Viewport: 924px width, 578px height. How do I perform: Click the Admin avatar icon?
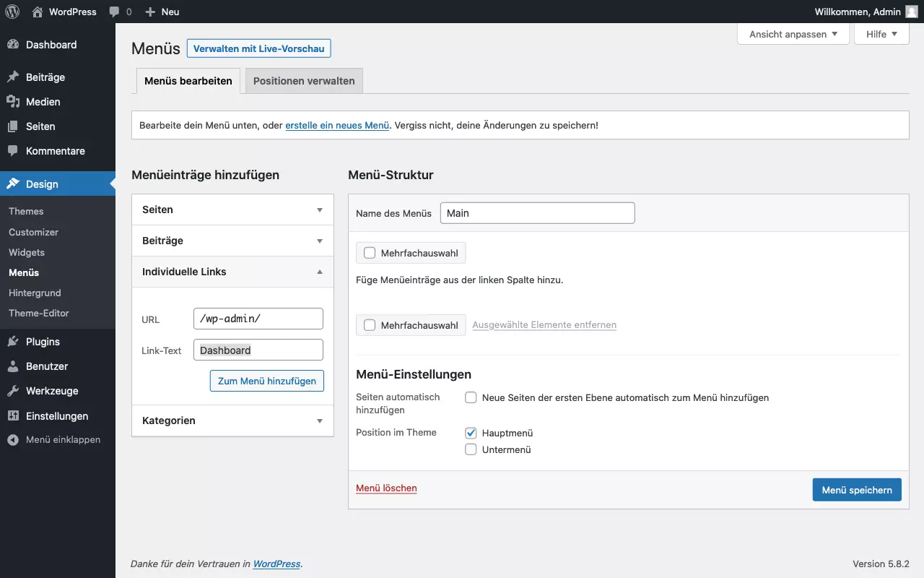pos(912,12)
